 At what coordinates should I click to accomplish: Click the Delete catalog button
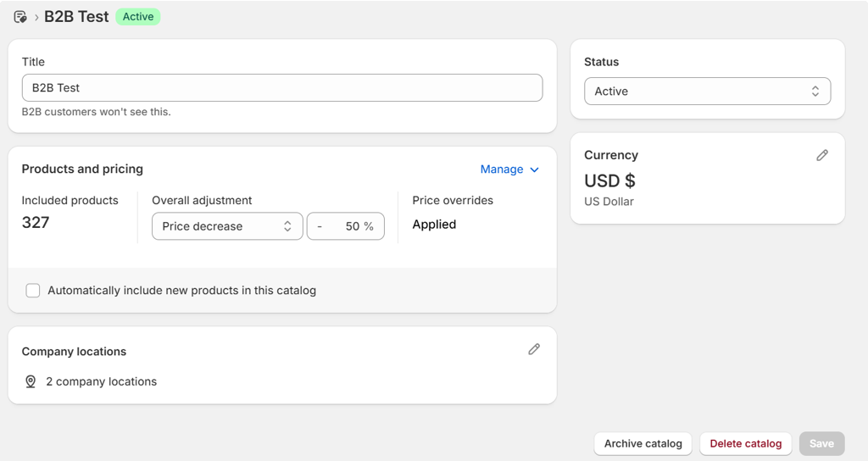[746, 444]
